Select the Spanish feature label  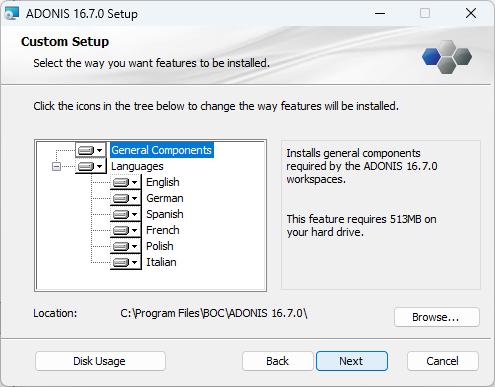165,214
